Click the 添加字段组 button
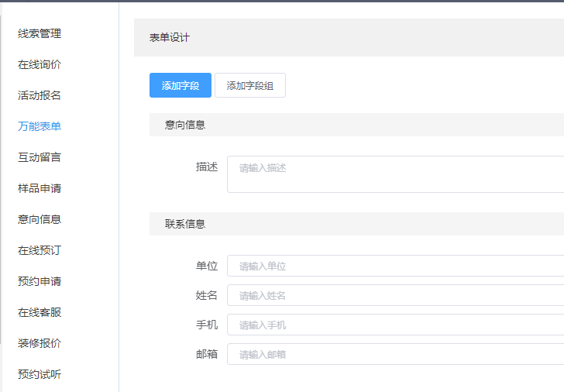The height and width of the screenshot is (392, 564). pos(250,85)
